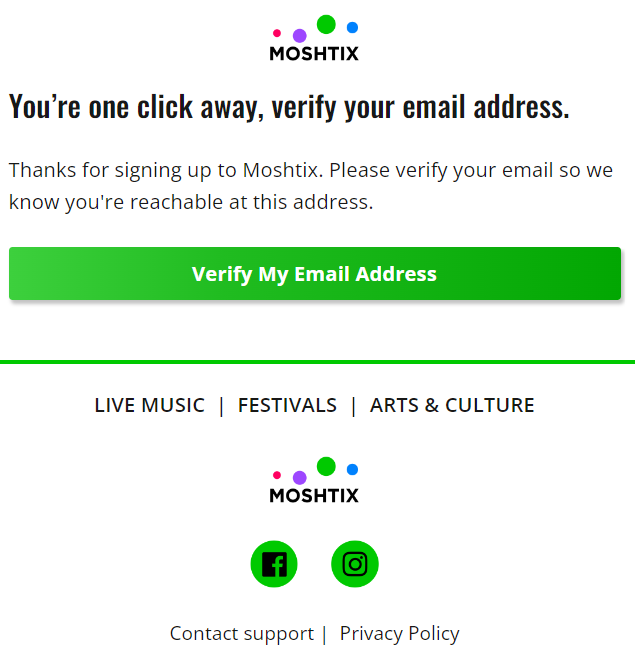Viewport: 635px width, 648px height.
Task: Click the blue dot in header logo
Action: 352,27
